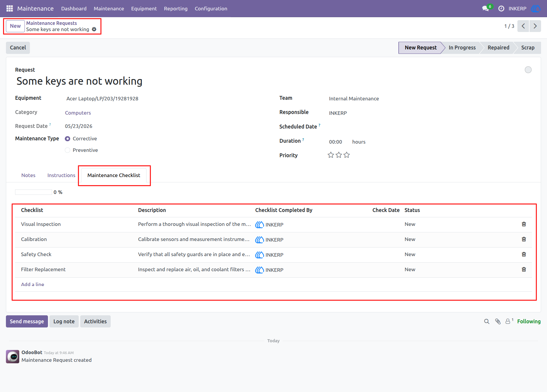Go to previous record arrow
Screen dimensions: 547x392
click(523, 26)
